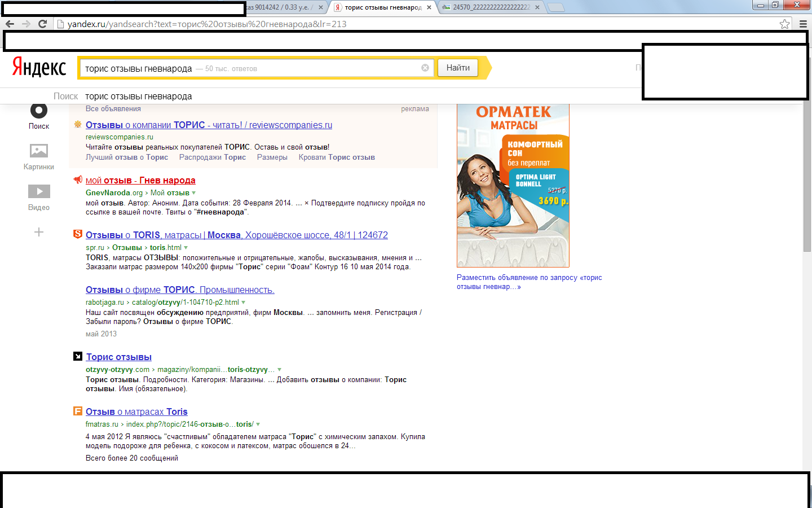812x508 pixels.
Task: Add more services with the plus icon
Action: point(39,232)
